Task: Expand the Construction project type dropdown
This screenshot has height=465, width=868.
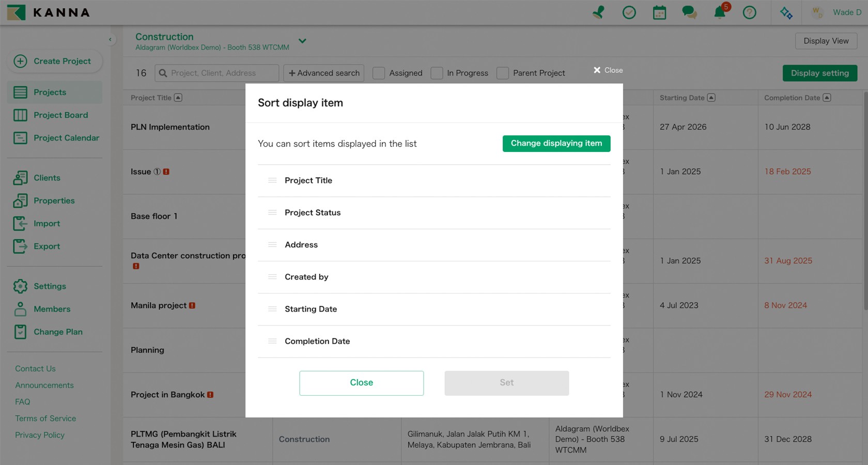Action: [x=302, y=41]
